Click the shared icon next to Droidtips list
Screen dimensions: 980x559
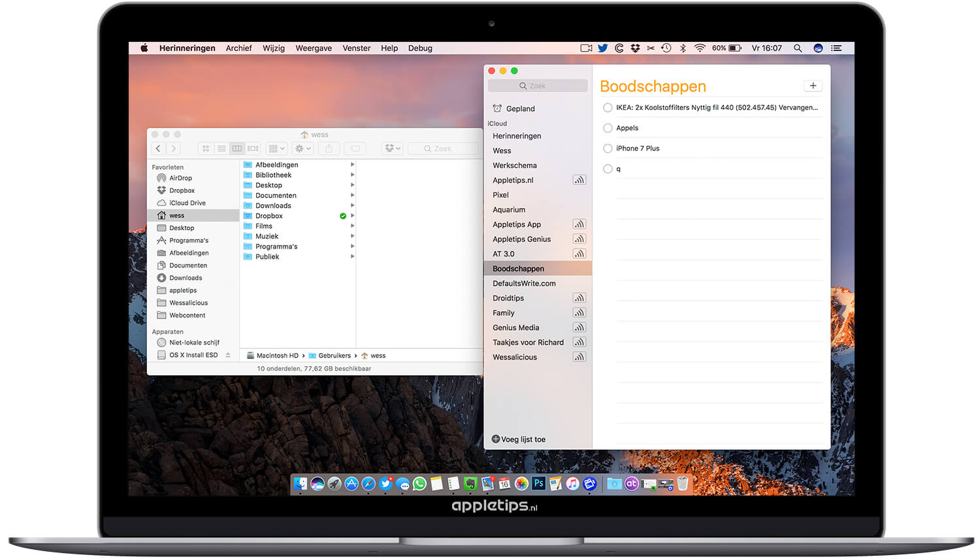pyautogui.click(x=579, y=298)
